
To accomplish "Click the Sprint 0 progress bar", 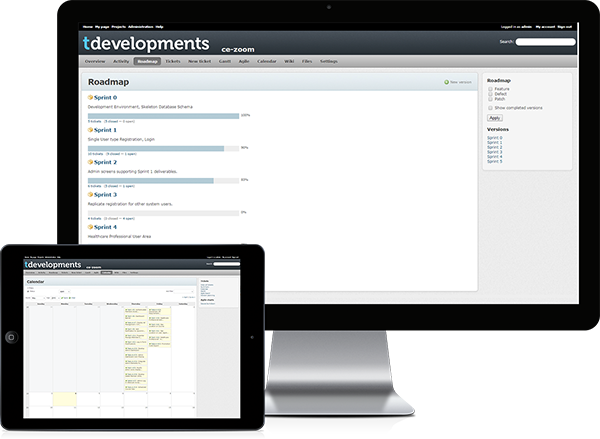I will [x=163, y=116].
